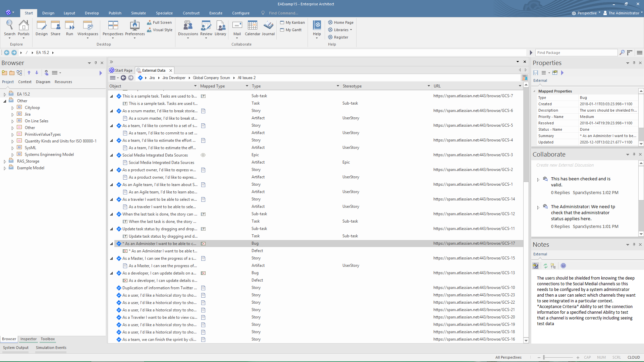The width and height of the screenshot is (644, 362).
Task: Open the Libraries dropdown
Action: point(340,30)
